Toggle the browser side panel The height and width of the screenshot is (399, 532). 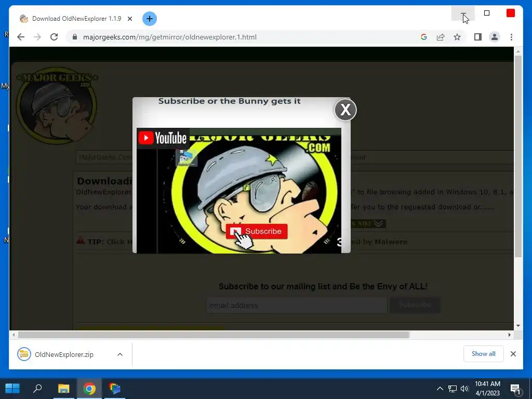coord(478,37)
